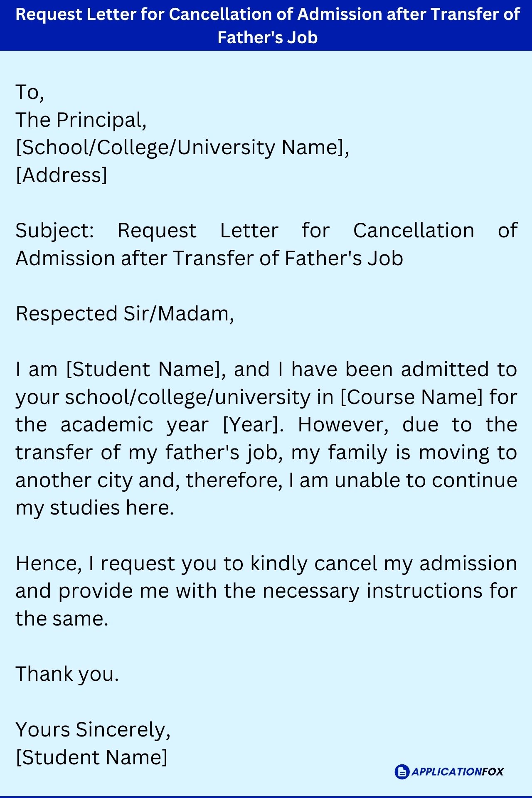The height and width of the screenshot is (798, 532).
Task: Select the School/College/University Name placeholder
Action: 182,148
